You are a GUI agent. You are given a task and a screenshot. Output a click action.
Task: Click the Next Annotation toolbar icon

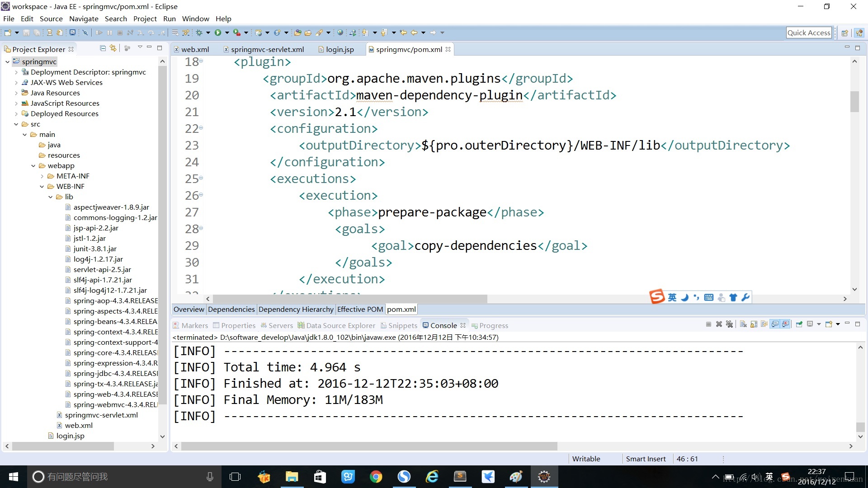click(x=364, y=33)
